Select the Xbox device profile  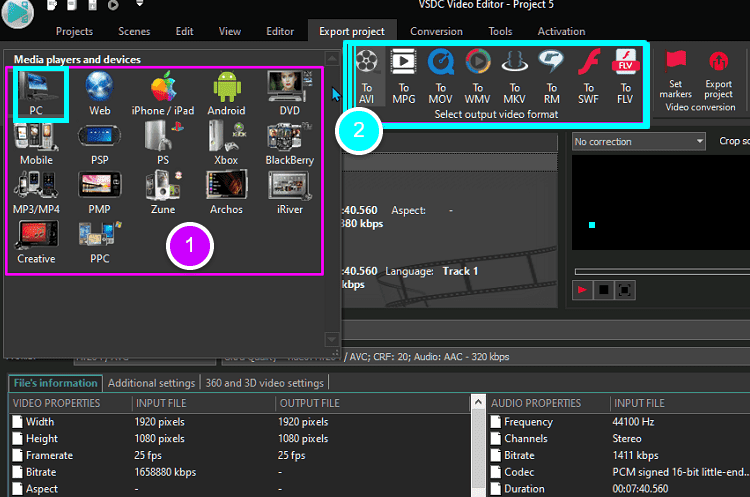[x=226, y=144]
